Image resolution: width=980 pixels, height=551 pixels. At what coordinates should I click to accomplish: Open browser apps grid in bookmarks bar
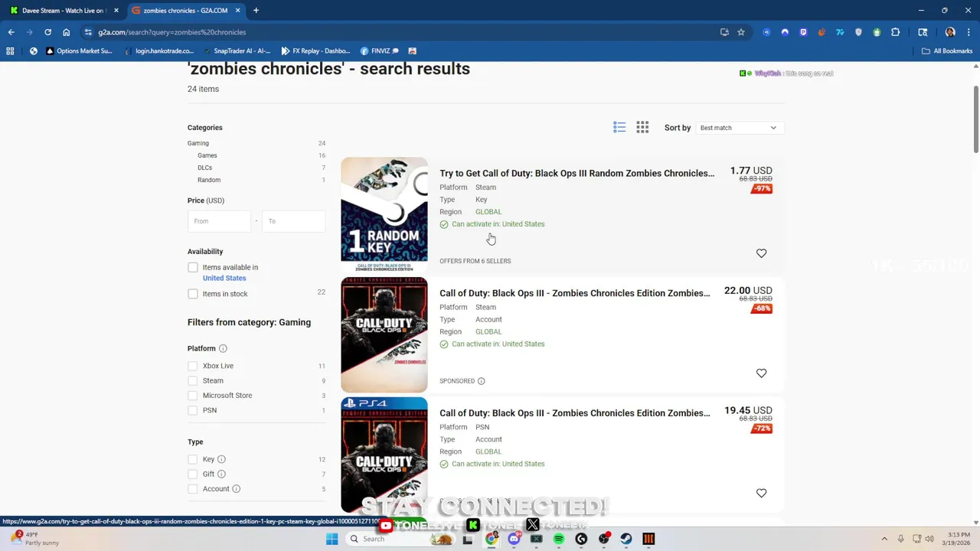[10, 51]
